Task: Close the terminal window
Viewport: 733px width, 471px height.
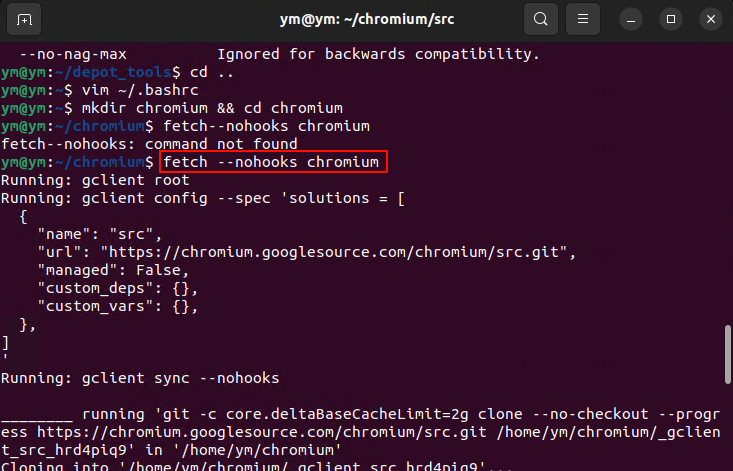Action: click(711, 20)
